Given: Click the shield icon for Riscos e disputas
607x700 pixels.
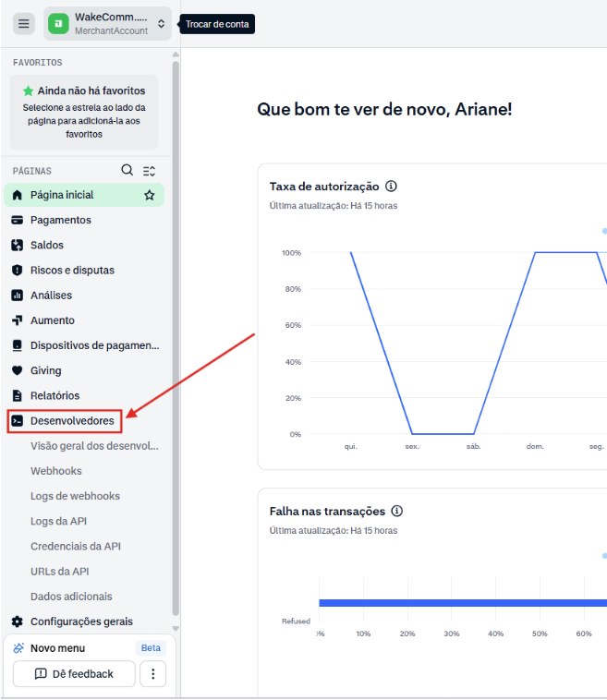Looking at the screenshot, I should tap(17, 270).
